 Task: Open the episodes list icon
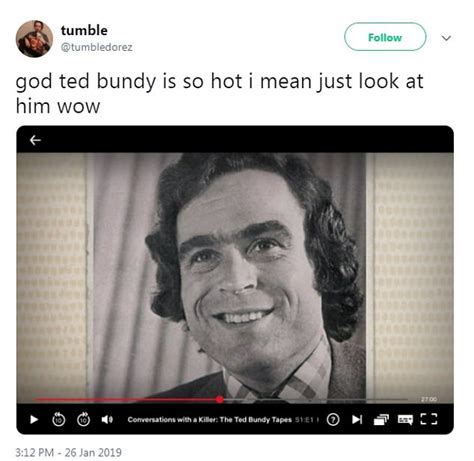click(381, 420)
